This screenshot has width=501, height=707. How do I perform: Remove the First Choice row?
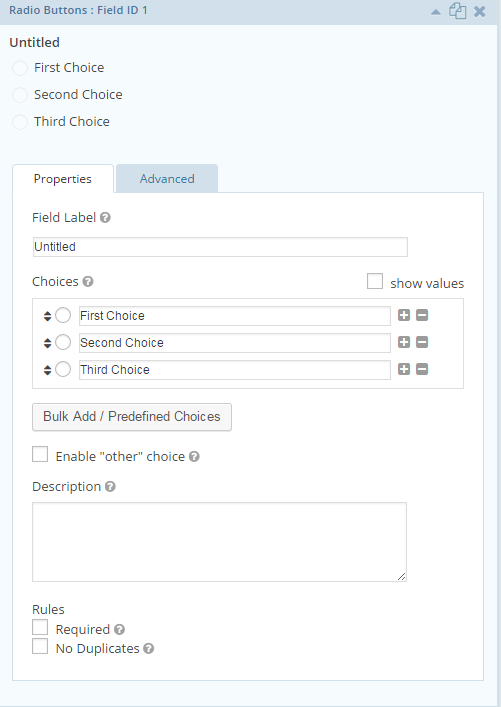coord(422,315)
